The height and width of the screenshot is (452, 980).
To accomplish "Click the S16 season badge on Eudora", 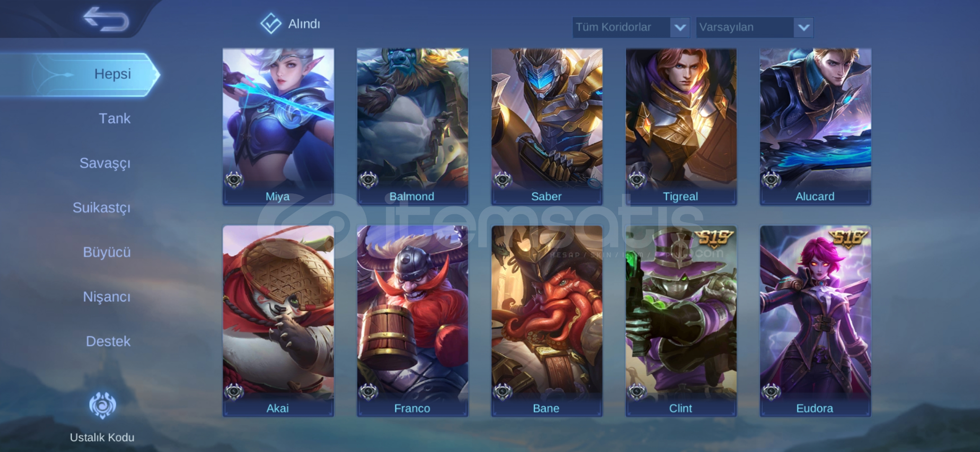I will tap(848, 239).
